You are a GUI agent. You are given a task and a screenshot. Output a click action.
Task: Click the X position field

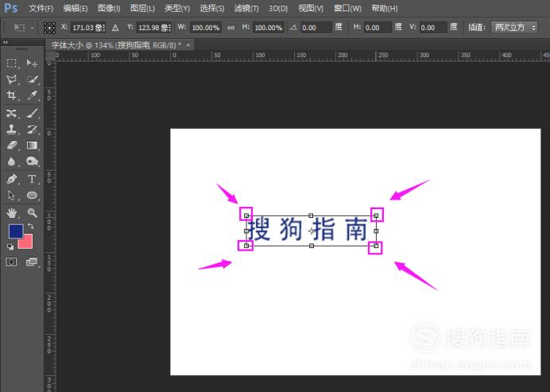[88, 27]
